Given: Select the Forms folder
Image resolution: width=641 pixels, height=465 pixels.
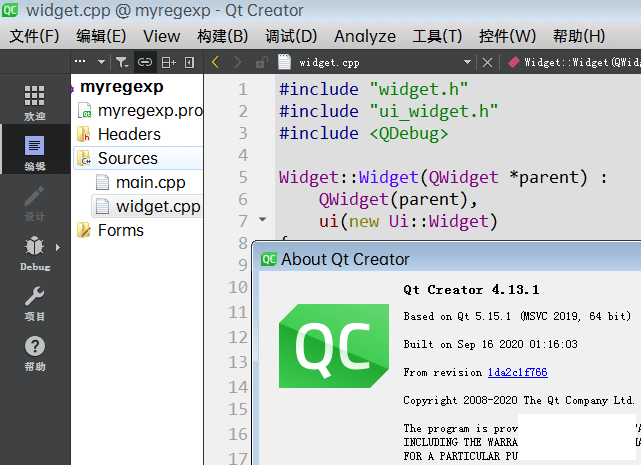Looking at the screenshot, I should pyautogui.click(x=121, y=230).
